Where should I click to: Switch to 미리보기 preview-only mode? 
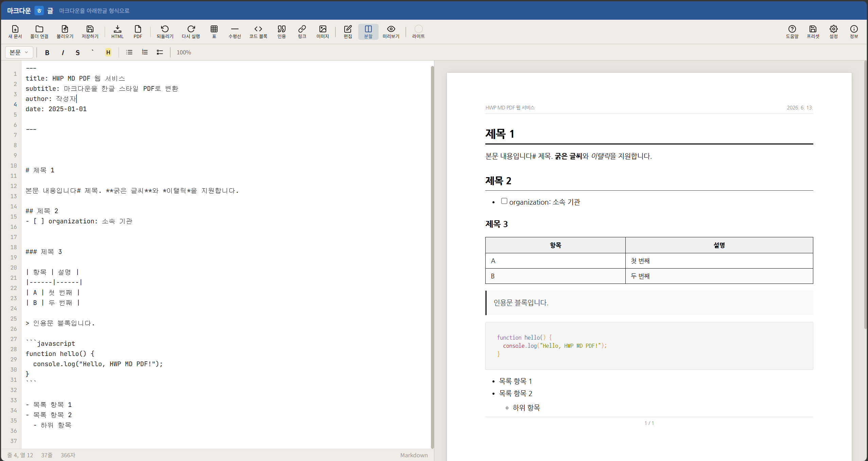coord(391,32)
